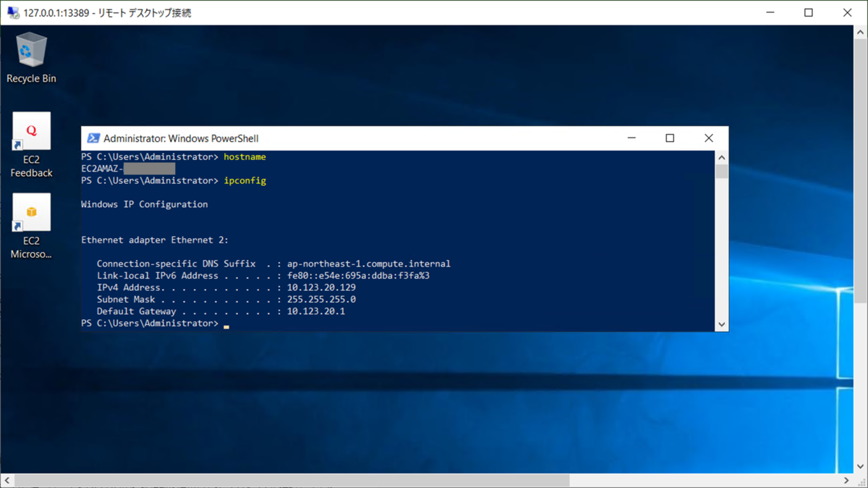Click the 'ipconfig' command text
868x488 pixels.
point(245,181)
